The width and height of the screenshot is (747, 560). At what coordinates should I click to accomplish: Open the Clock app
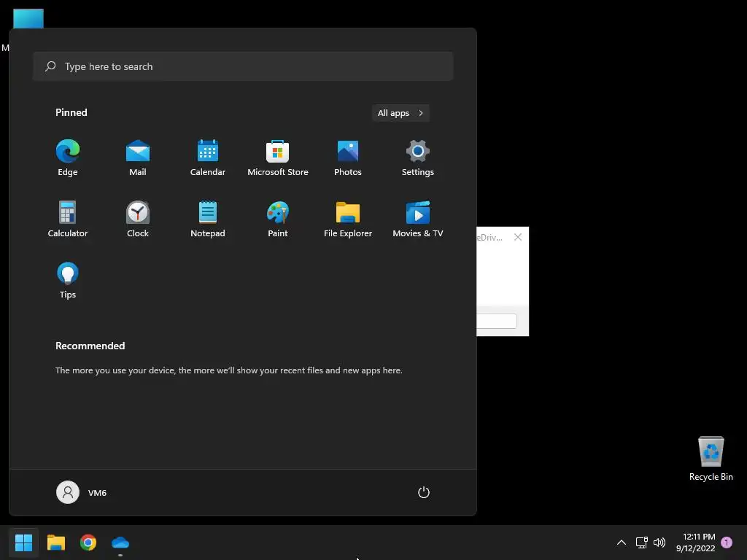pos(138,219)
